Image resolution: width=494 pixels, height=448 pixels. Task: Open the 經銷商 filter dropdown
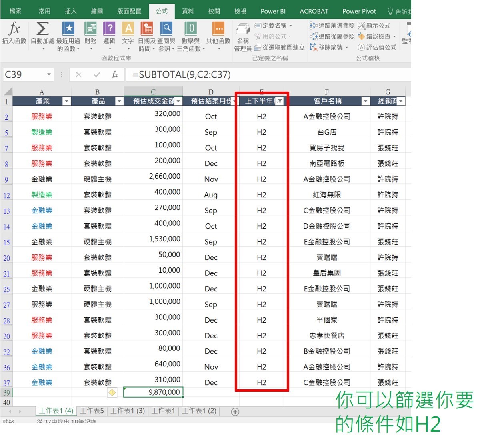point(401,101)
